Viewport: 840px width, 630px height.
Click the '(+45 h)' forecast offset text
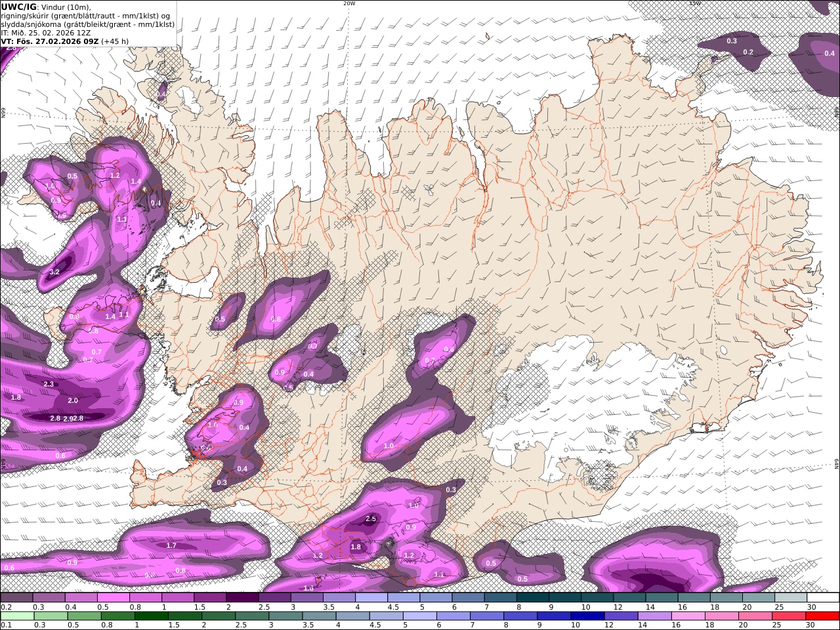pos(115,41)
